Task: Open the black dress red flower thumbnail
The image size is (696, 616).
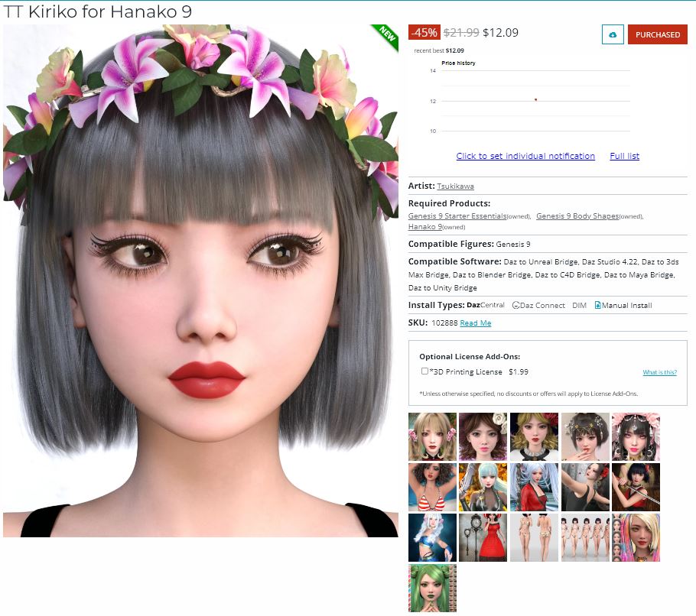Action: point(585,487)
